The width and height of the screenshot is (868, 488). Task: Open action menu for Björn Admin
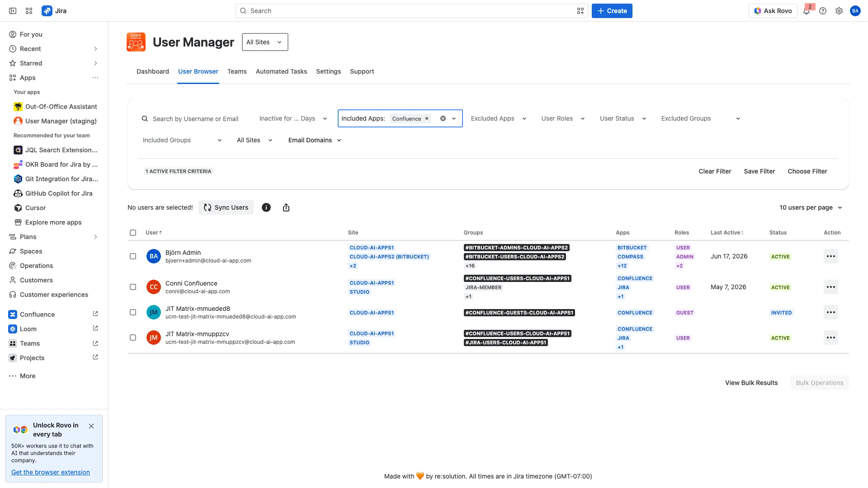point(830,256)
